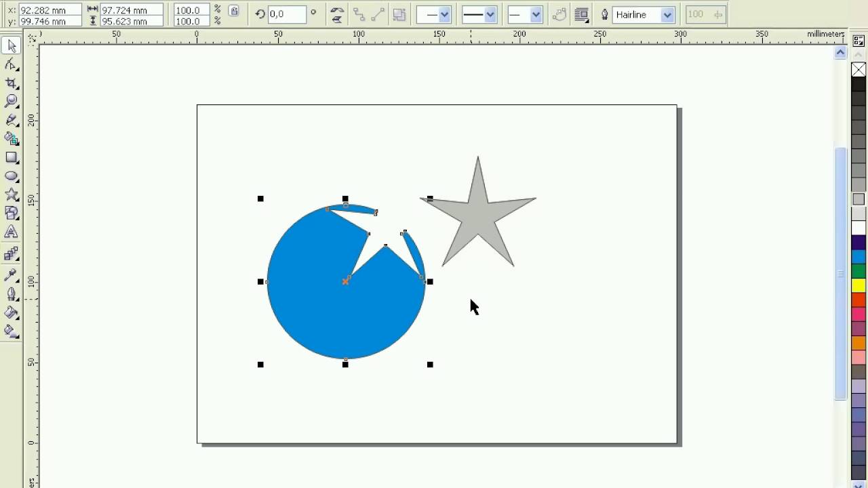Select the Fill bucket tool
This screenshot has height=488, width=868.
(x=12, y=312)
